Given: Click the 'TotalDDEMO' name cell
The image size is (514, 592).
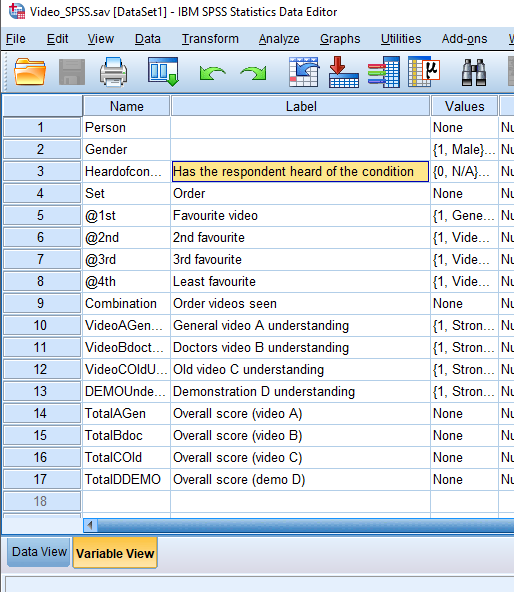Looking at the screenshot, I should coord(127,479).
